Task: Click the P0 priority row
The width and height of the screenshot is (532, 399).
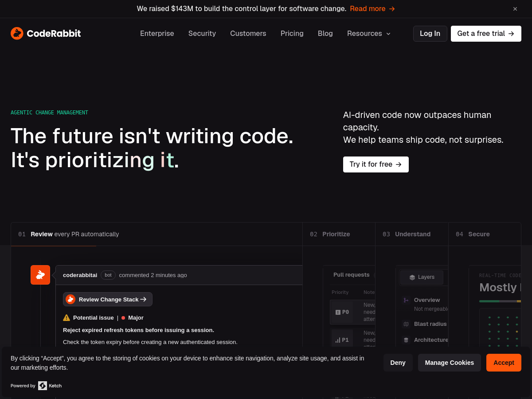Action: coord(352,312)
